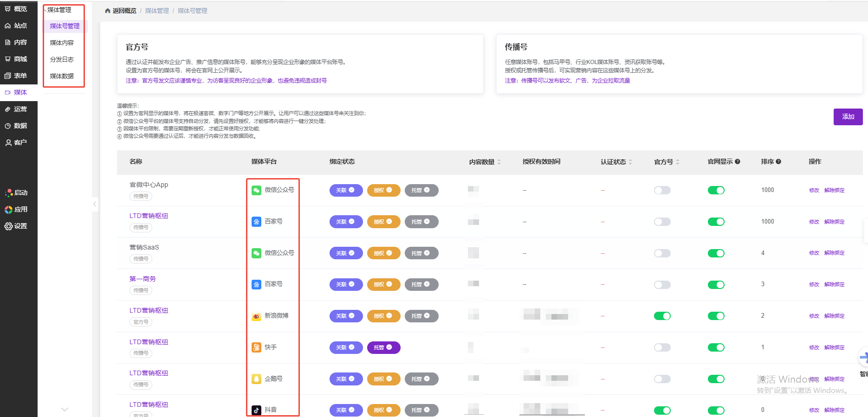Click the help icon beside 排序

click(778, 162)
